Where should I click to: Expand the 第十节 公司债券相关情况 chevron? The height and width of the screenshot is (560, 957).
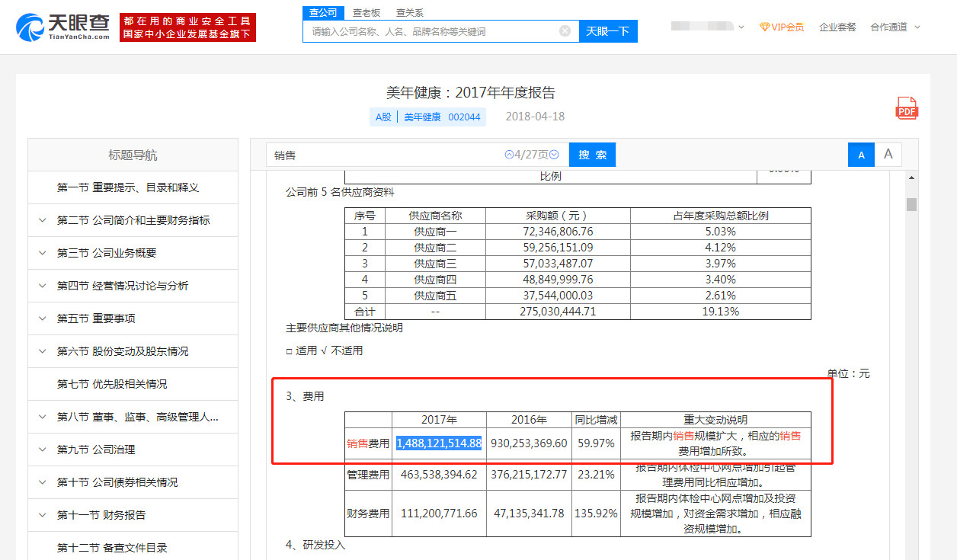pyautogui.click(x=42, y=482)
